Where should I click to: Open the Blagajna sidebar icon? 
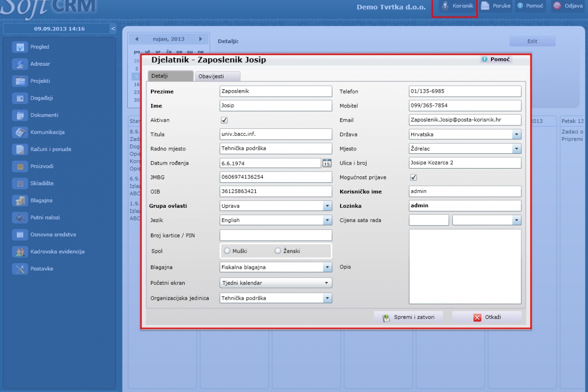20,200
